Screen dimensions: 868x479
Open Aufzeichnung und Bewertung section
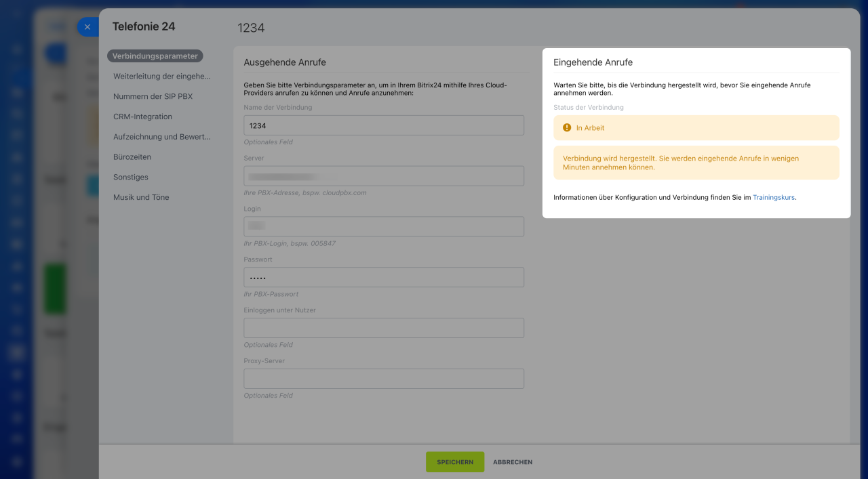[x=162, y=137]
